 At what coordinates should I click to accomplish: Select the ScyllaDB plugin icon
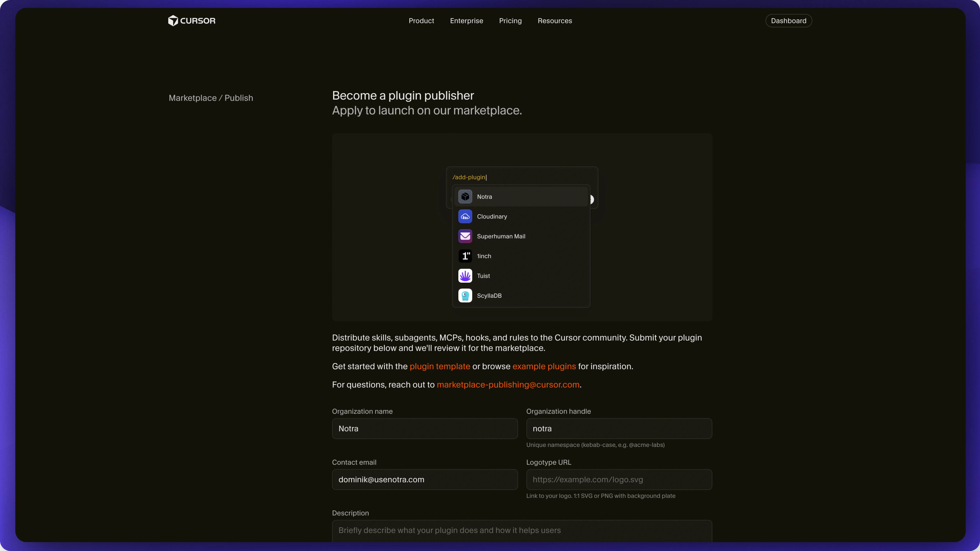click(465, 295)
